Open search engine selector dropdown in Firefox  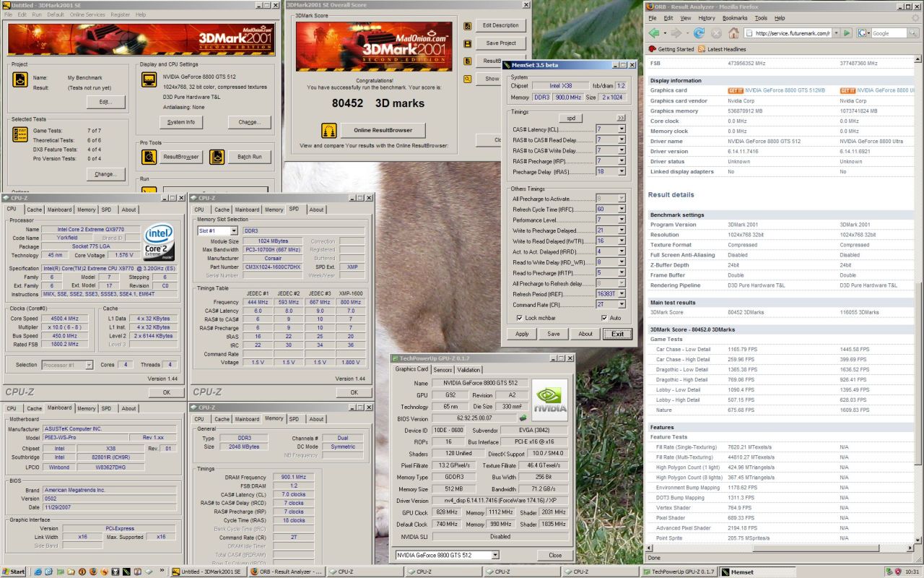point(863,33)
